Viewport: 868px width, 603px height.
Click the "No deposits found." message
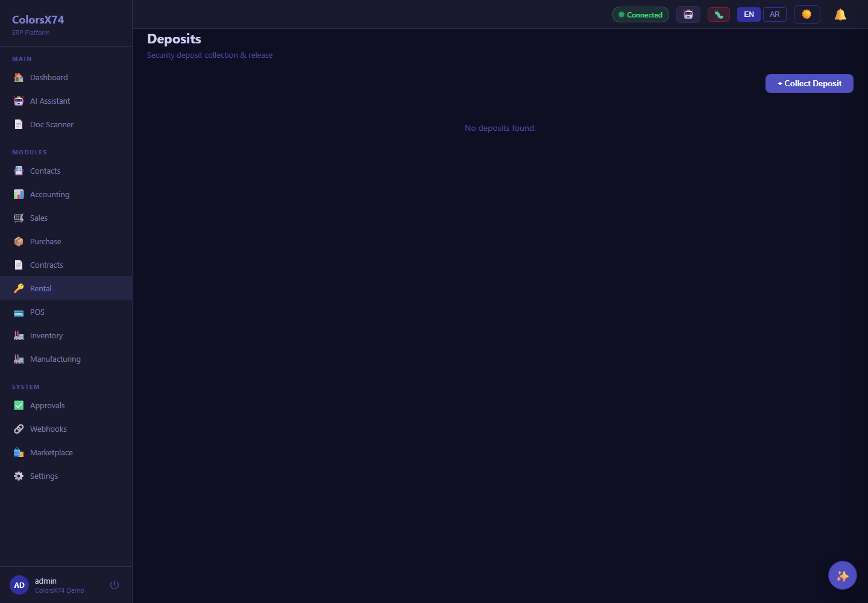coord(500,128)
